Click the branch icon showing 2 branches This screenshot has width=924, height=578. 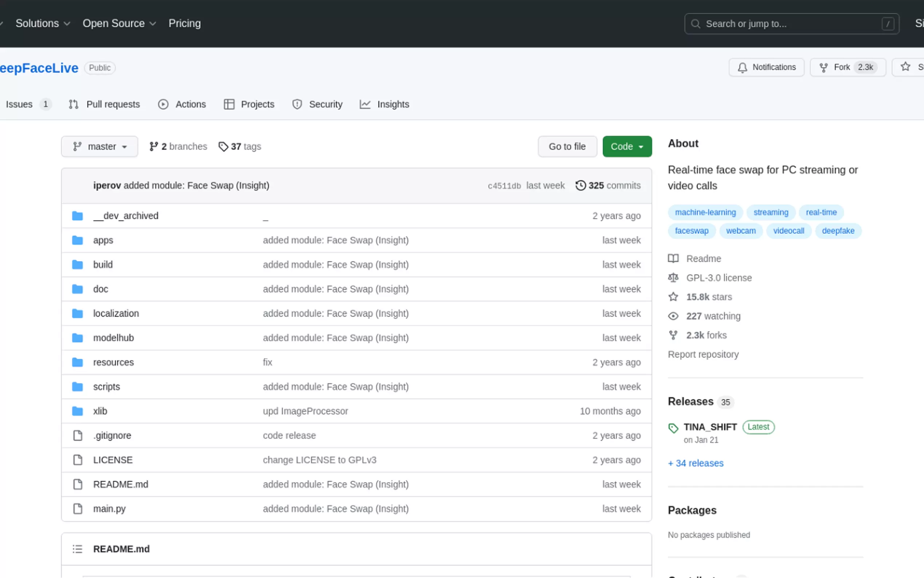click(x=154, y=146)
